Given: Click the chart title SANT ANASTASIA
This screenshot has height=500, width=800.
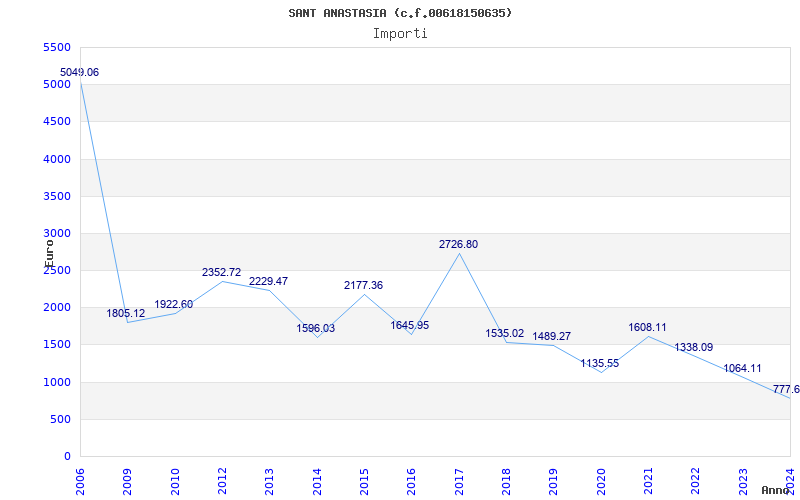Looking at the screenshot, I should click(400, 13).
